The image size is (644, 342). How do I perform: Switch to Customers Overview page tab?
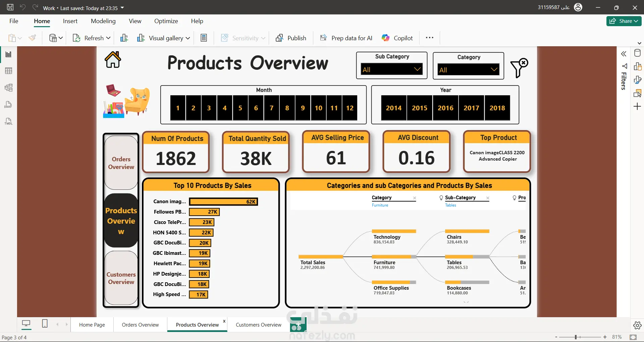(258, 325)
